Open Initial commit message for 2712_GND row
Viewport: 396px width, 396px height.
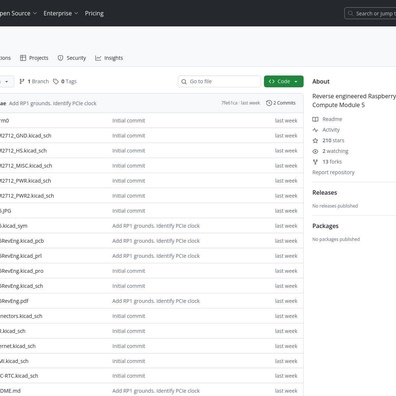(129, 136)
